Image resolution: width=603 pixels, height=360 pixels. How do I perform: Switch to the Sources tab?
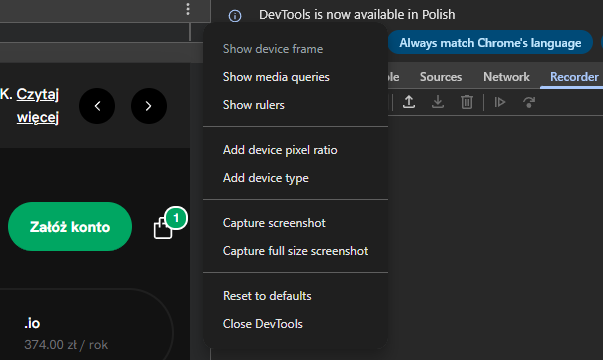coord(441,77)
